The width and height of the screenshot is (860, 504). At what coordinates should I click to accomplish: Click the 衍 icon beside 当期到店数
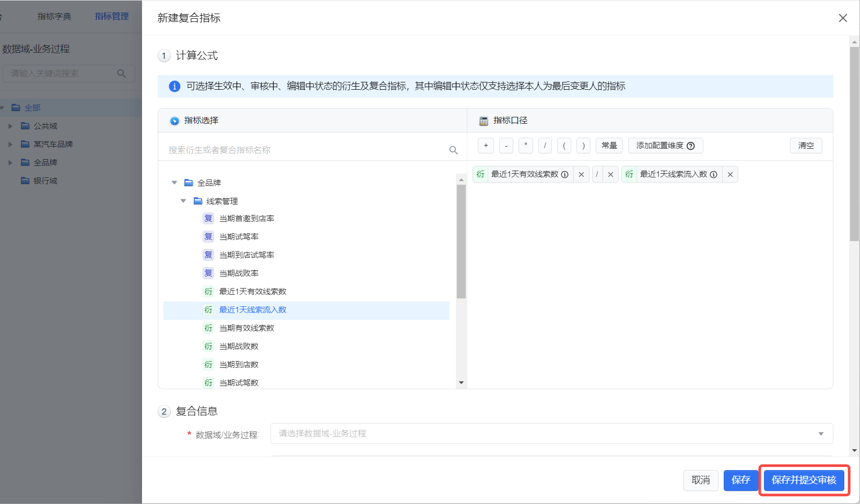coord(208,365)
